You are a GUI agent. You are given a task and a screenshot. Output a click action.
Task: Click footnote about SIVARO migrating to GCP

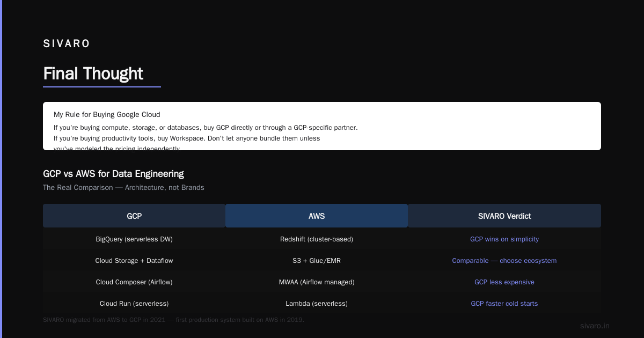pos(173,320)
